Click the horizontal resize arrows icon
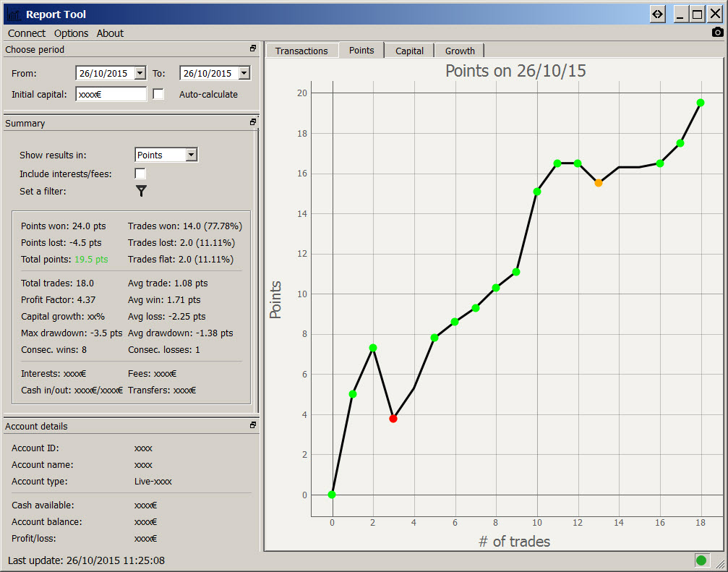This screenshot has width=728, height=572. click(657, 14)
